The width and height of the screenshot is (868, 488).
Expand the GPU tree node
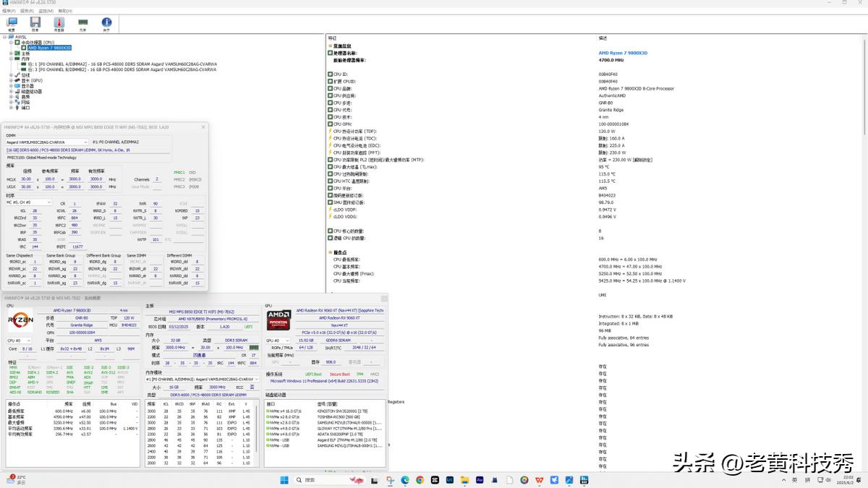pos(11,80)
